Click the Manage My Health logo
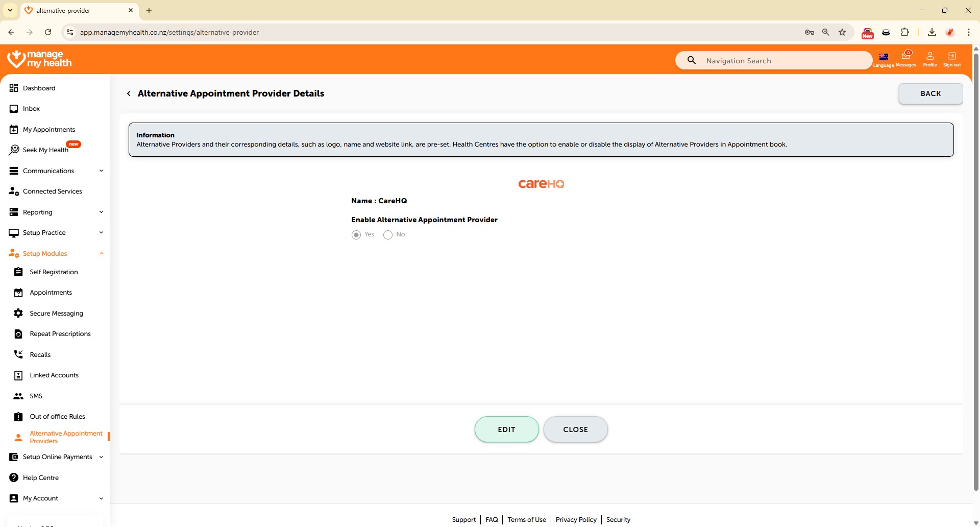Viewport: 980px width, 527px height. [x=39, y=59]
